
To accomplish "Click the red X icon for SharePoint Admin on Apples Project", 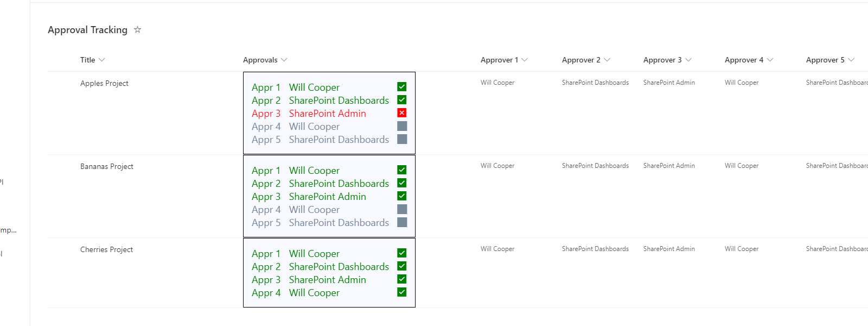I will point(401,112).
